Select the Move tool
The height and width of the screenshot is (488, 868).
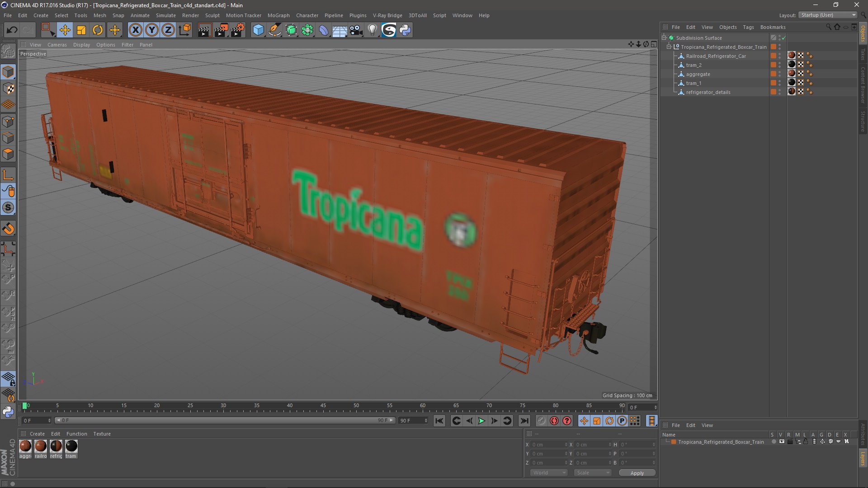pyautogui.click(x=65, y=30)
